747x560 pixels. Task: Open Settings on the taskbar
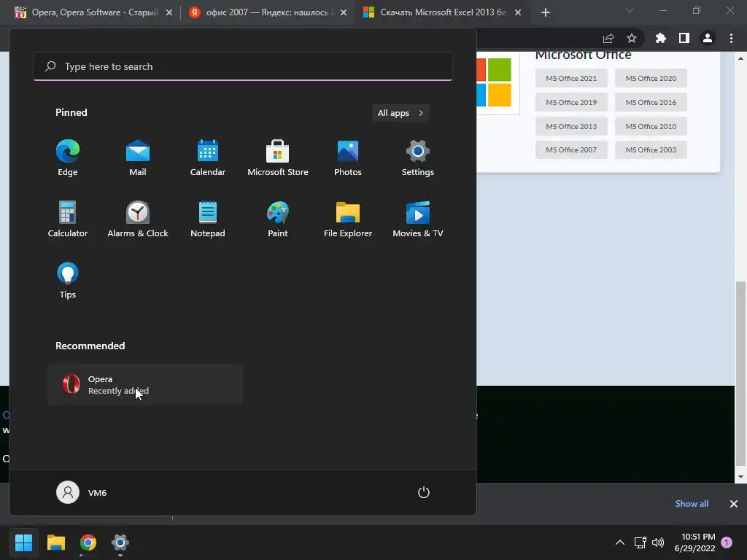coord(120,542)
